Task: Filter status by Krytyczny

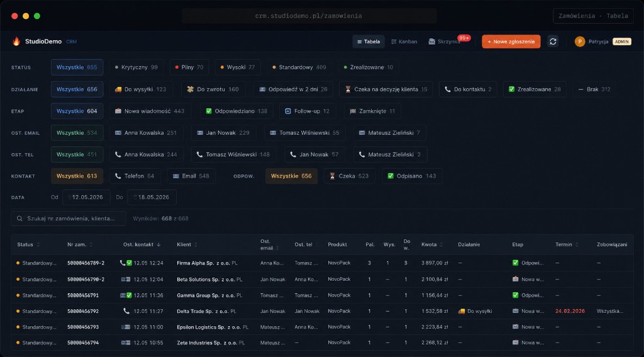Action: pyautogui.click(x=136, y=67)
